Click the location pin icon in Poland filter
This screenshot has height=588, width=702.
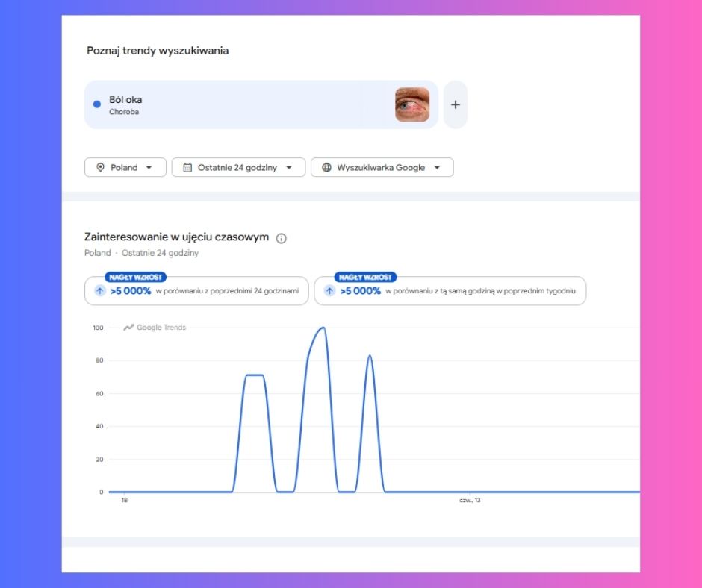tap(100, 167)
